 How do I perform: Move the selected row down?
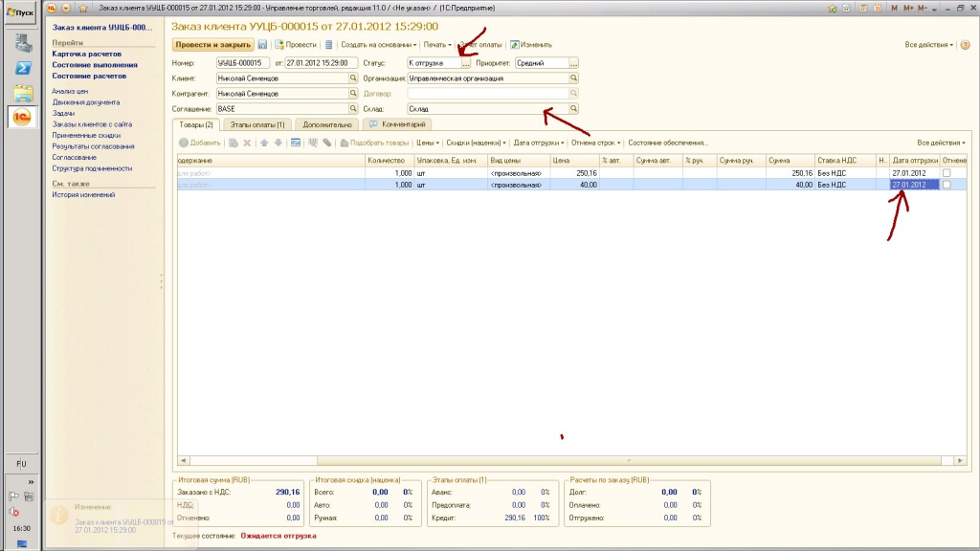tap(278, 143)
